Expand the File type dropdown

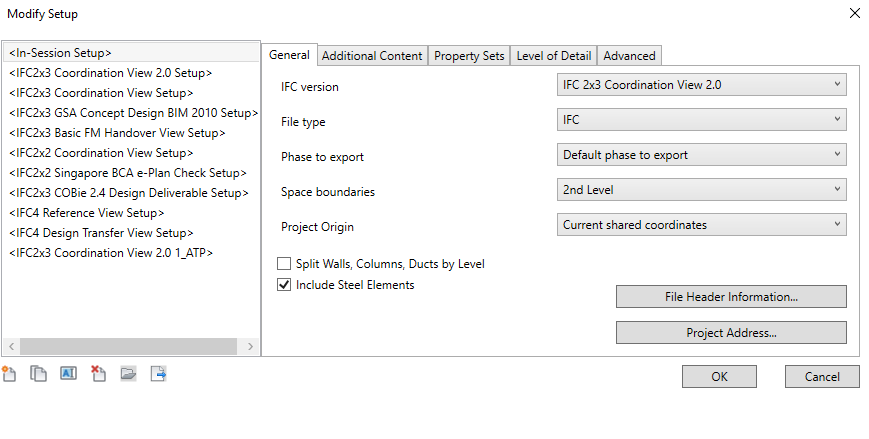pos(701,120)
